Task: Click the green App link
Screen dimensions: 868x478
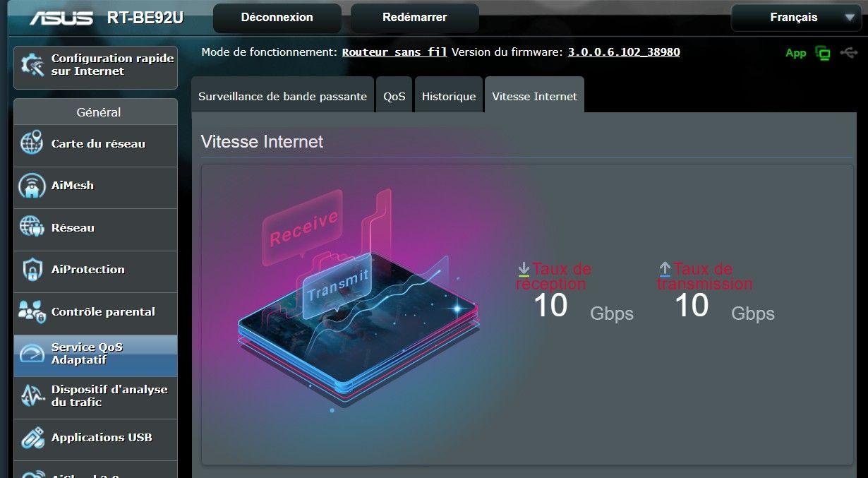Action: [x=795, y=53]
